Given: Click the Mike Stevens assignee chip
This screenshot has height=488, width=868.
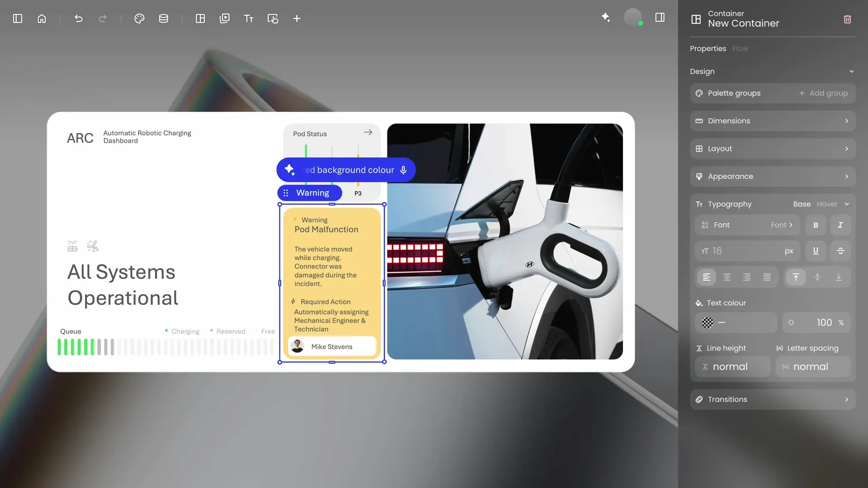Looking at the screenshot, I should (332, 347).
